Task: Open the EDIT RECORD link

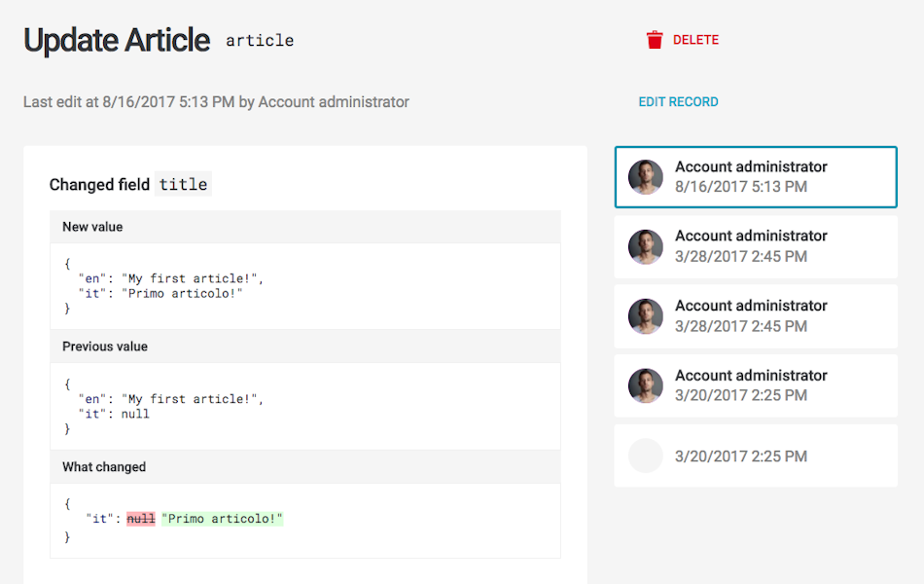Action: click(x=678, y=102)
